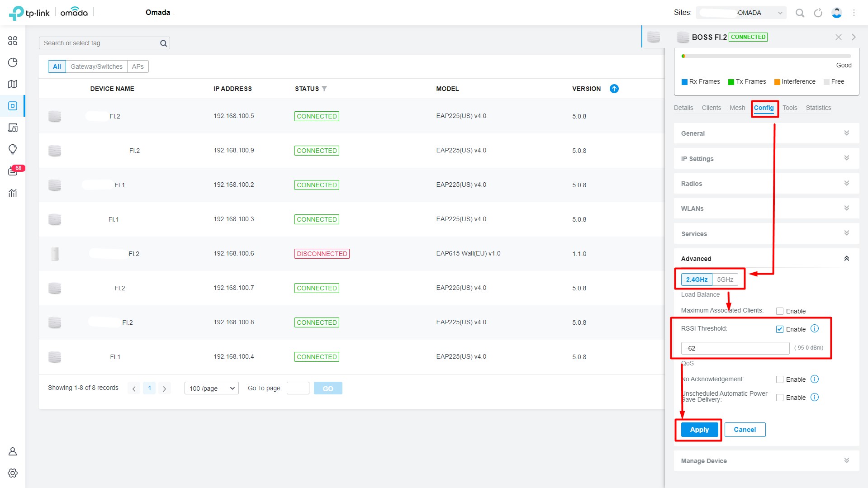
Task: Expand the Radios config section
Action: (x=766, y=184)
